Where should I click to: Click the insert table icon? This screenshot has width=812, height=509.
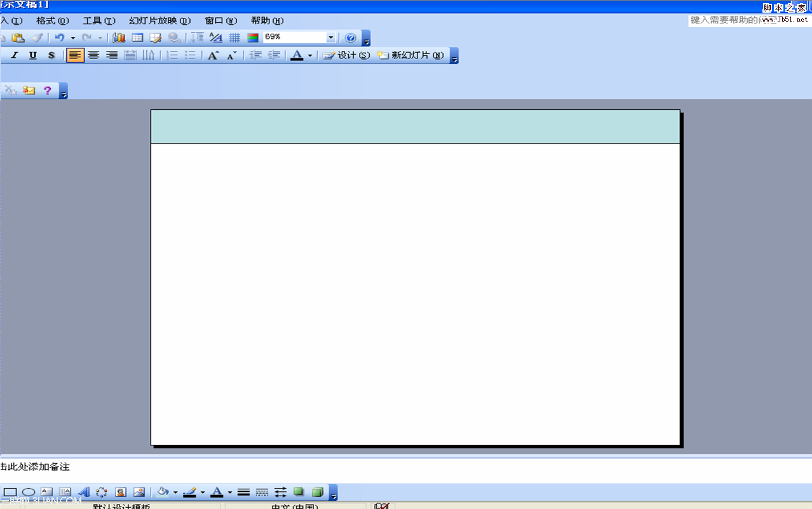[x=137, y=38]
